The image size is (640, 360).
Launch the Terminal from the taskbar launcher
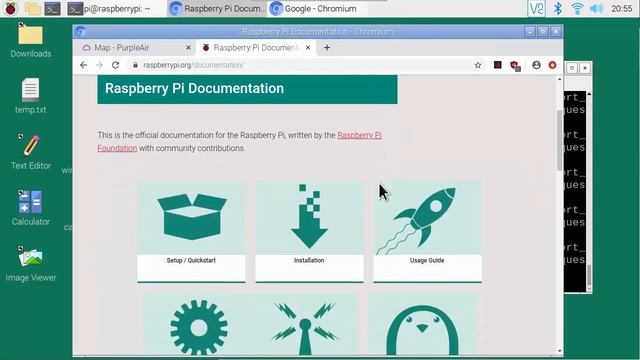pyautogui.click(x=53, y=9)
